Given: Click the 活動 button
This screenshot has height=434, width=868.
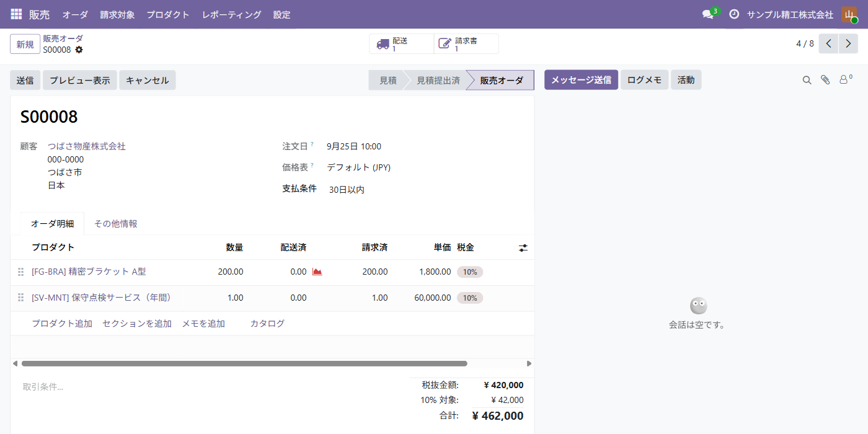Looking at the screenshot, I should pyautogui.click(x=686, y=80).
